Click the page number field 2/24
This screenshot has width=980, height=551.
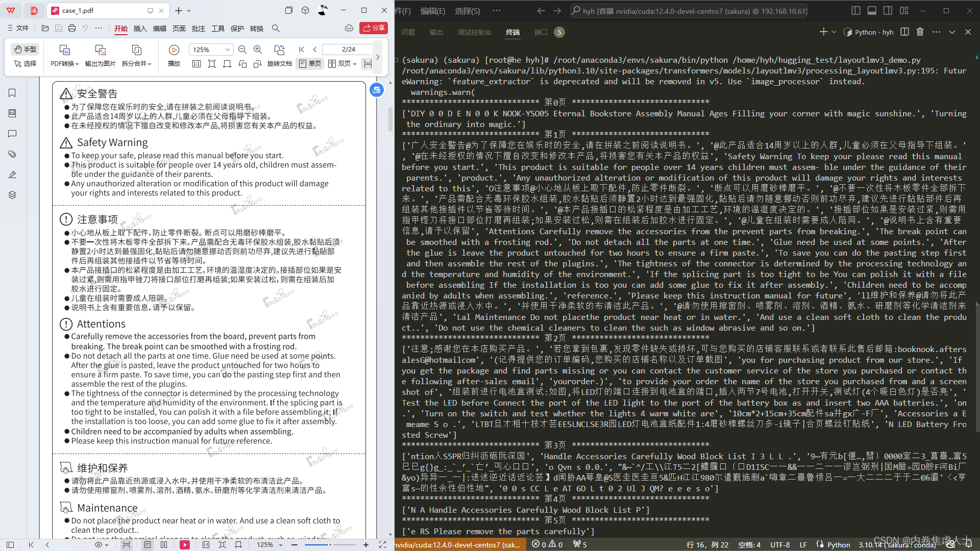pos(349,49)
